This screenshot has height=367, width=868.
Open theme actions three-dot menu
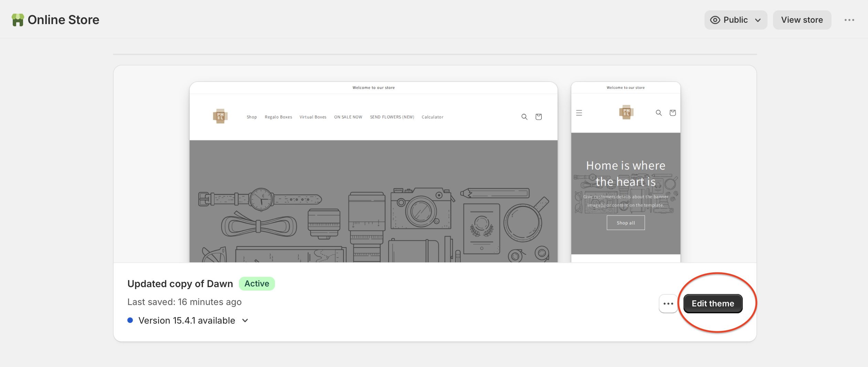(x=668, y=304)
